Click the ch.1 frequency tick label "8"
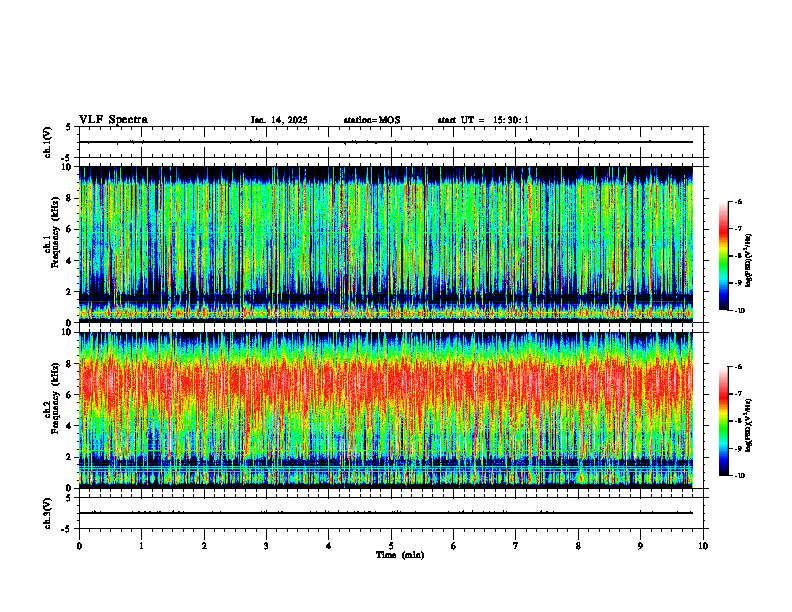The image size is (792, 612). click(71, 198)
